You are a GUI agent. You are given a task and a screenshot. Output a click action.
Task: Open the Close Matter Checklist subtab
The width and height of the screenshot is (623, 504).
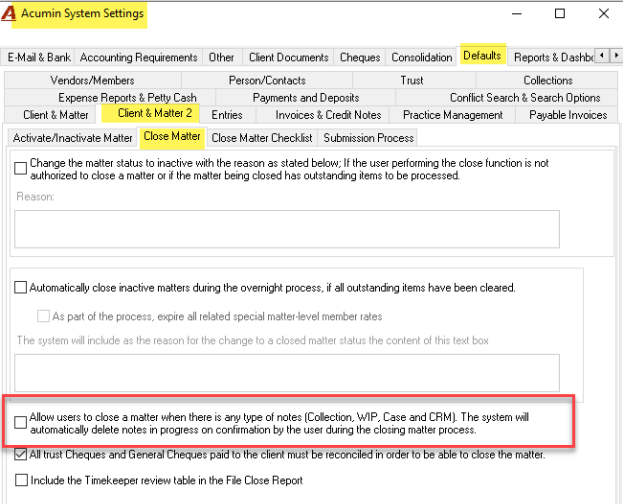tap(262, 138)
